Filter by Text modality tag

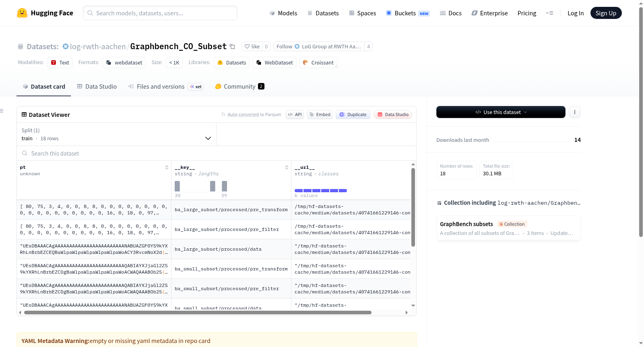[x=60, y=62]
